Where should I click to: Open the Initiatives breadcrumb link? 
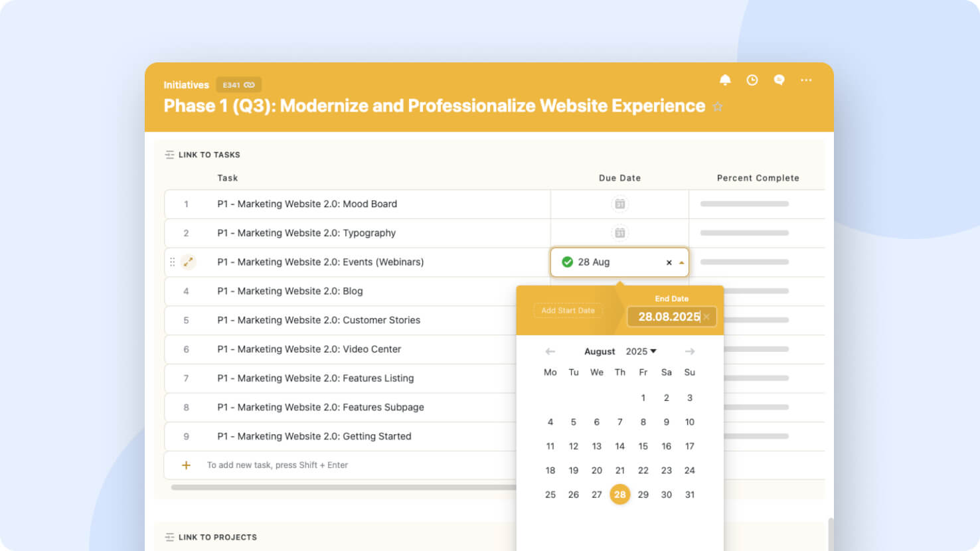tap(186, 85)
